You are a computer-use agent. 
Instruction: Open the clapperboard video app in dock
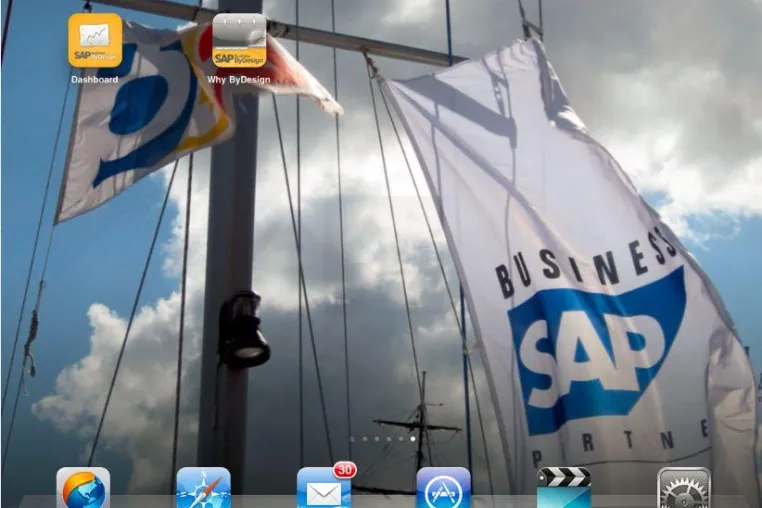pyautogui.click(x=564, y=488)
